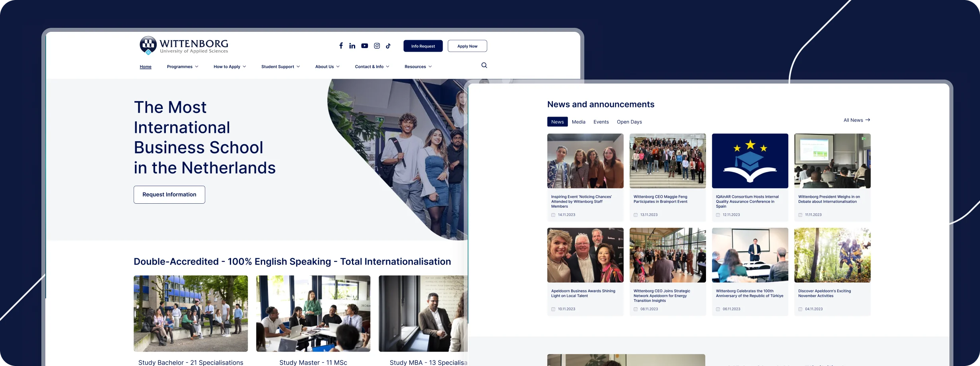Expand the How to Apply dropdown
The width and height of the screenshot is (980, 366).
point(229,67)
